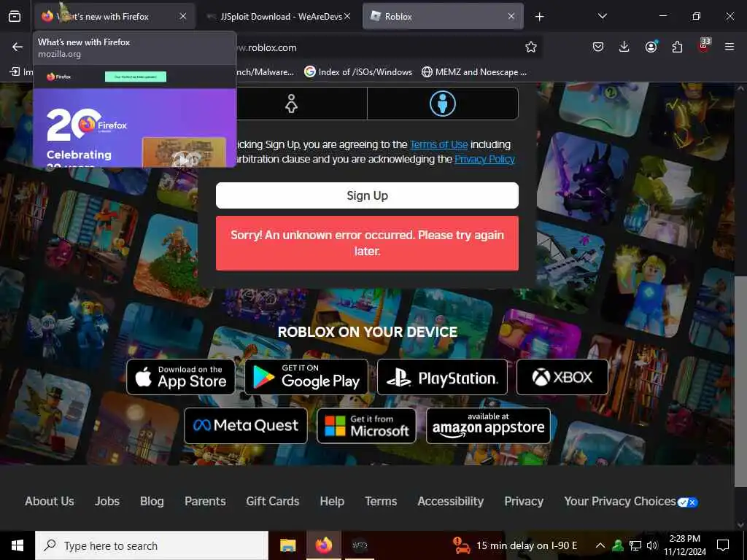Open Your Privacy Choices footer link

620,502
